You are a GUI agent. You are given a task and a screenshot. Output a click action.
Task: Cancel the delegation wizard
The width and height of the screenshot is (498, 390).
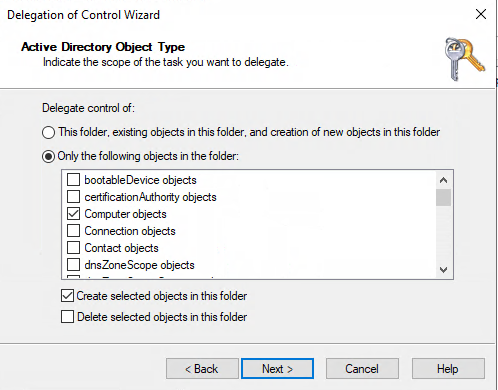[x=362, y=369]
